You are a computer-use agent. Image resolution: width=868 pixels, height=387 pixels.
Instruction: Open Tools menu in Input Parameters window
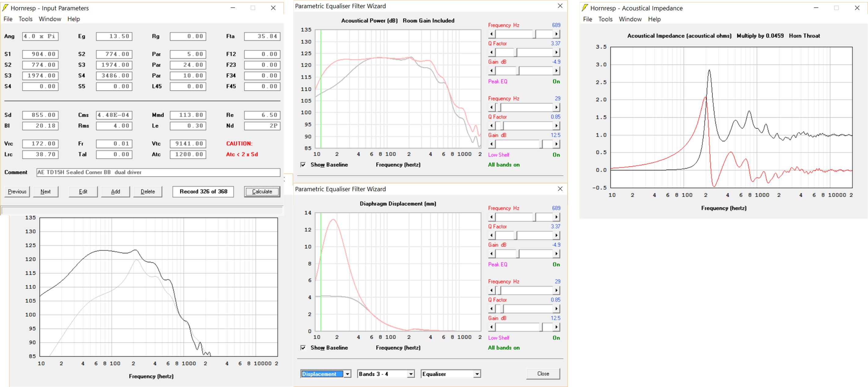[x=26, y=19]
